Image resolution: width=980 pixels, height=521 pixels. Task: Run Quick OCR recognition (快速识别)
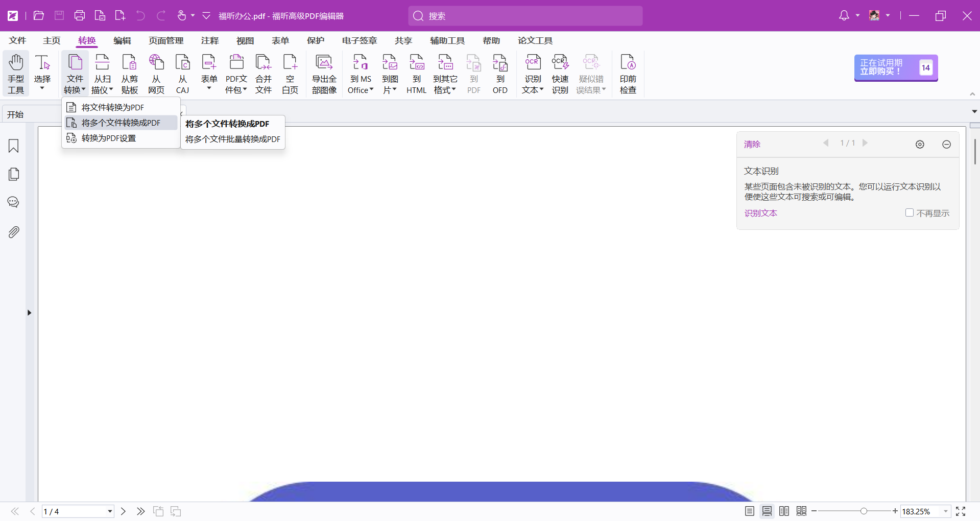[560, 74]
